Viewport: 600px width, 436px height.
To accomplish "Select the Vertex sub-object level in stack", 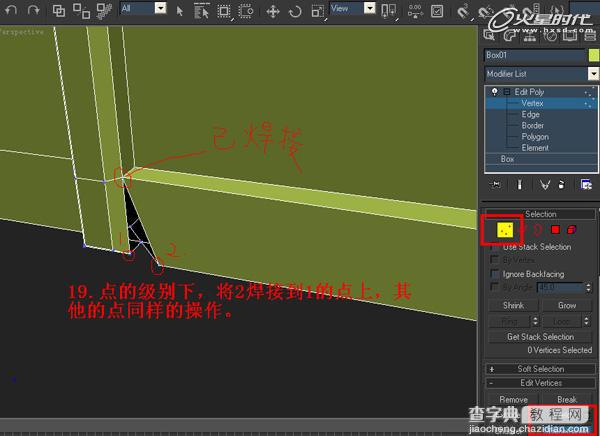I will click(x=532, y=103).
